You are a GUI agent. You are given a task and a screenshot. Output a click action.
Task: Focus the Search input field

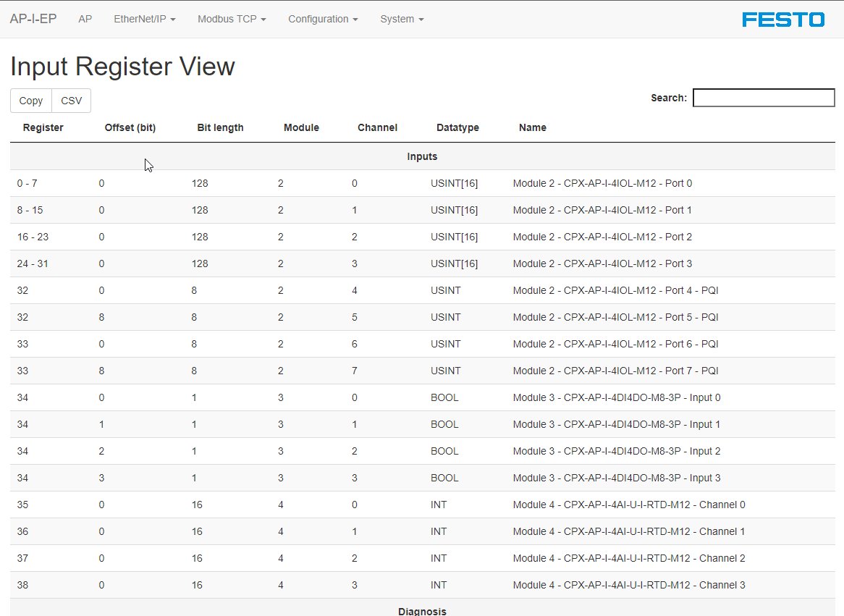[764, 98]
